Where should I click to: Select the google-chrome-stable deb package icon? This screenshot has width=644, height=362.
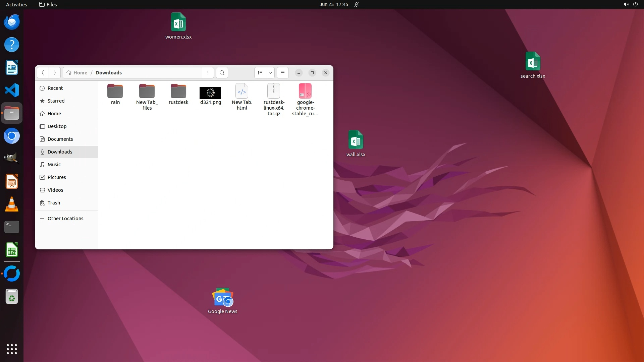305,91
